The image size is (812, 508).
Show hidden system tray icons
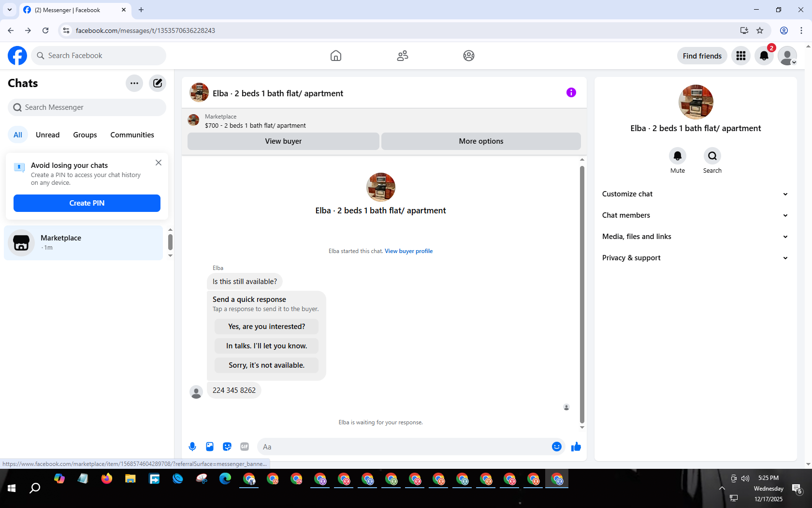pos(722,488)
